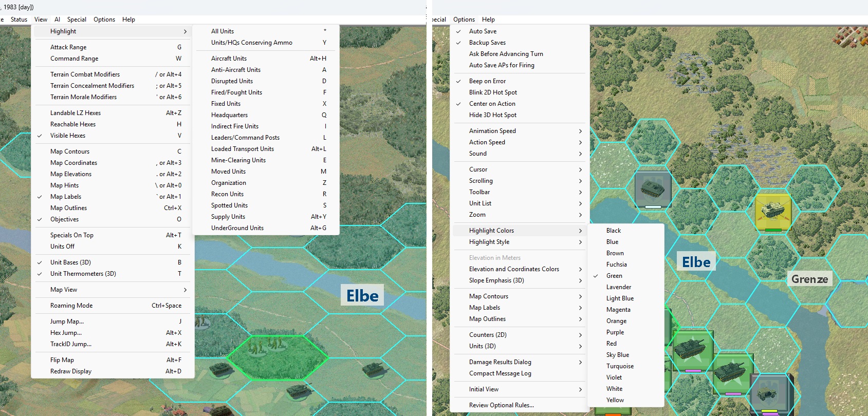The height and width of the screenshot is (416, 868).
Task: Select Roaming Mode
Action: [x=113, y=306]
